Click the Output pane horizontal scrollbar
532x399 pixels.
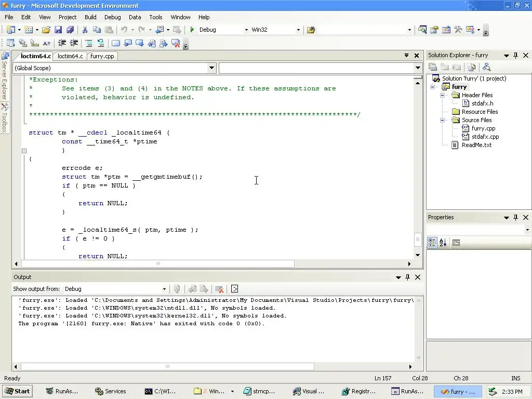(167, 366)
